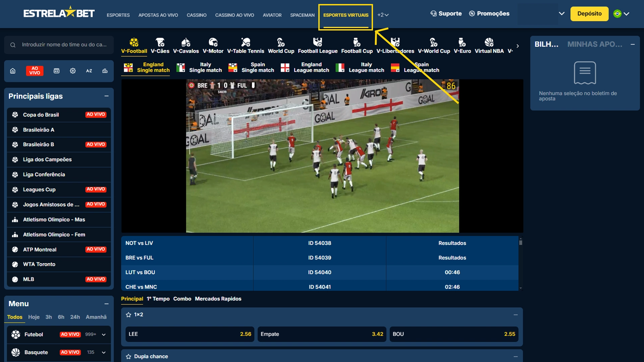Screen dimensions: 644x362
Task: Open World Cup virtual sport
Action: (x=281, y=46)
